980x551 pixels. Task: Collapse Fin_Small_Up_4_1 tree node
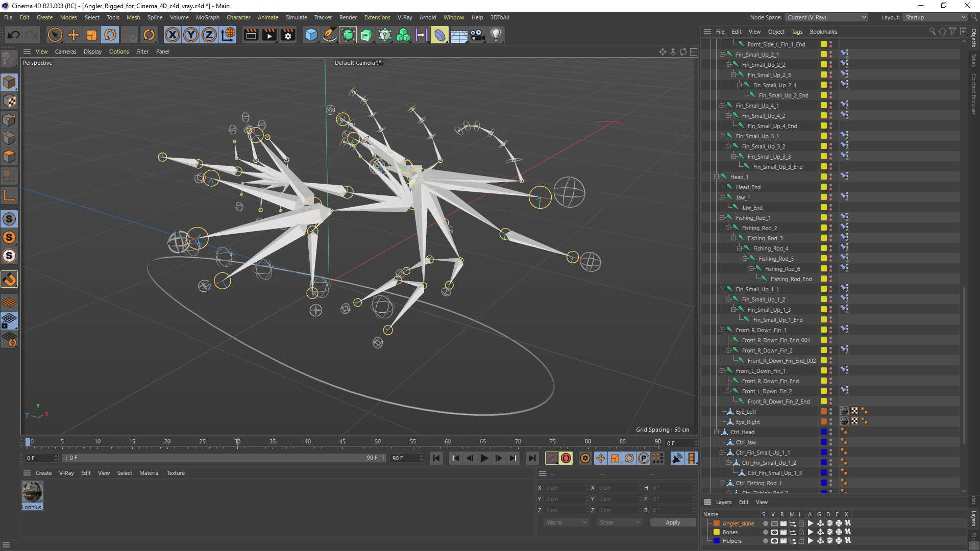click(x=722, y=106)
